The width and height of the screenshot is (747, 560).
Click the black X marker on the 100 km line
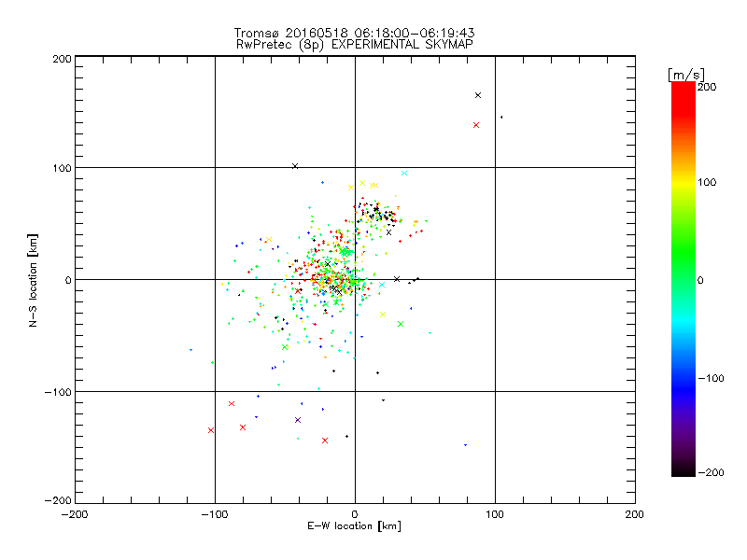click(x=295, y=166)
